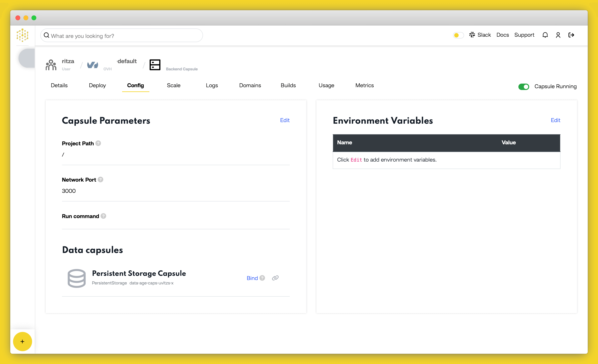Click the notifications bell icon
The width and height of the screenshot is (598, 364).
click(545, 35)
